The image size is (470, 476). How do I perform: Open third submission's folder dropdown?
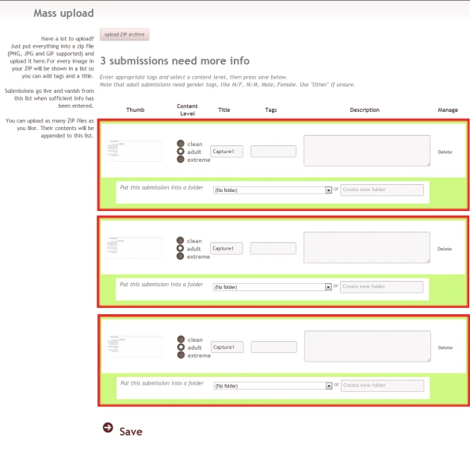coord(273,386)
